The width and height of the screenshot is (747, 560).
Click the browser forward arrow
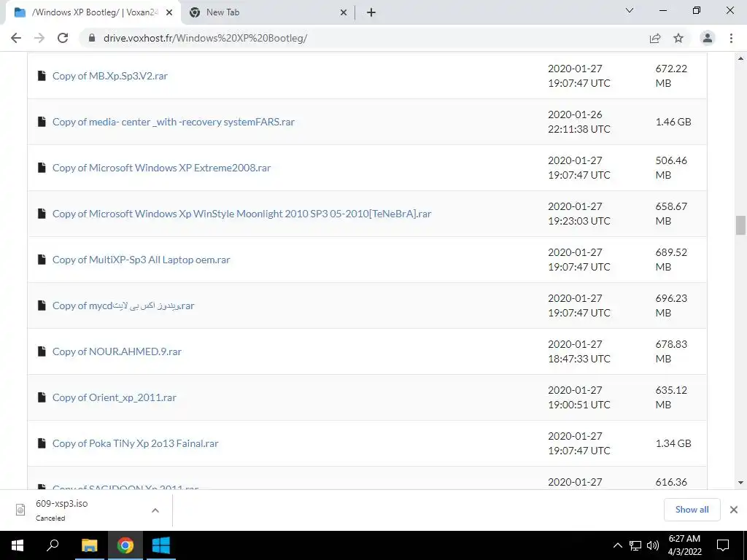click(x=39, y=38)
